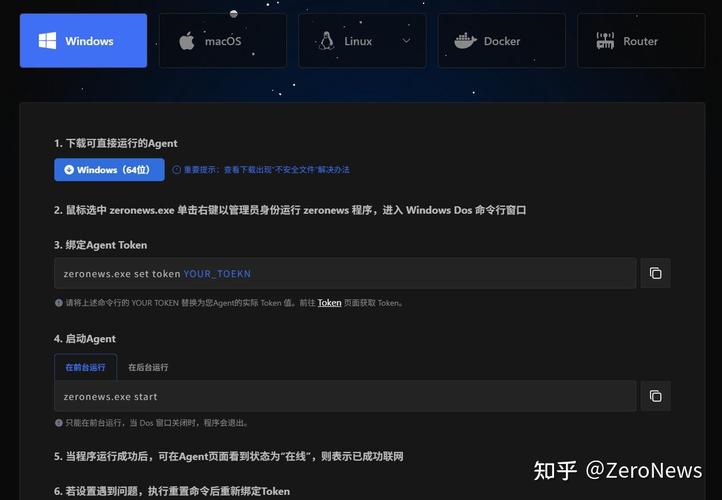This screenshot has width=722, height=500.
Task: Open the Linux platform tab
Action: tap(362, 41)
